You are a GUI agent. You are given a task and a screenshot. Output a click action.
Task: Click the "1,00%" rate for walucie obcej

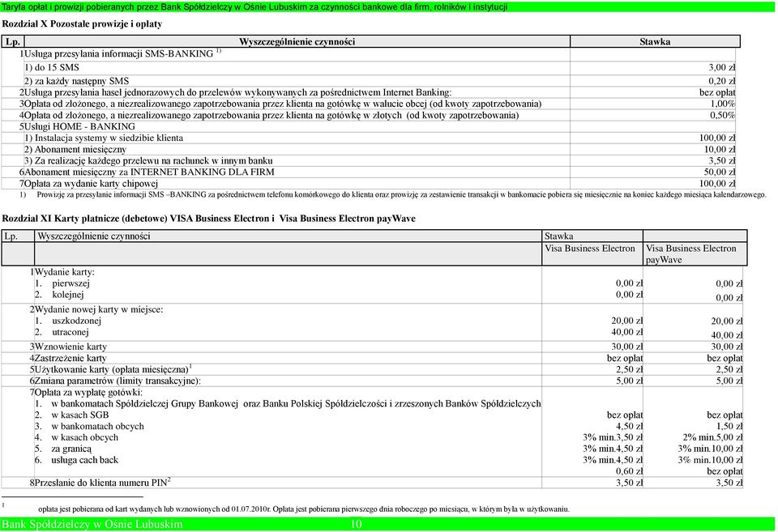coord(722,104)
